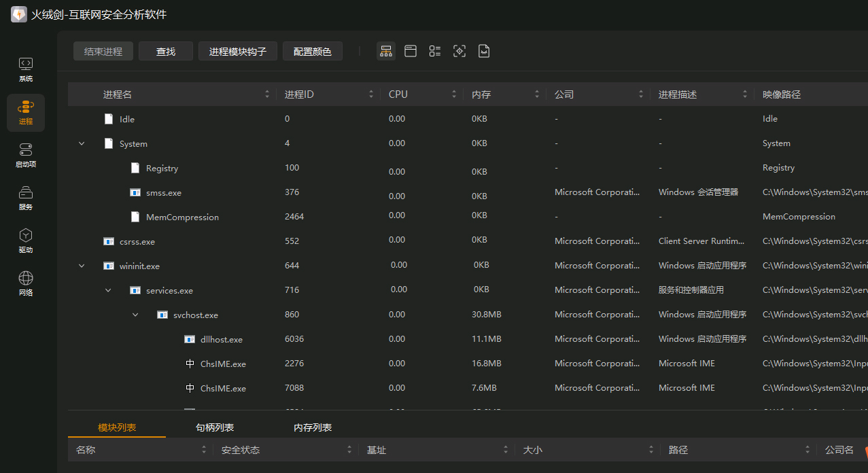Viewport: 868px width, 473px height.
Task: Open the 驱动 drivers section
Action: tap(26, 241)
